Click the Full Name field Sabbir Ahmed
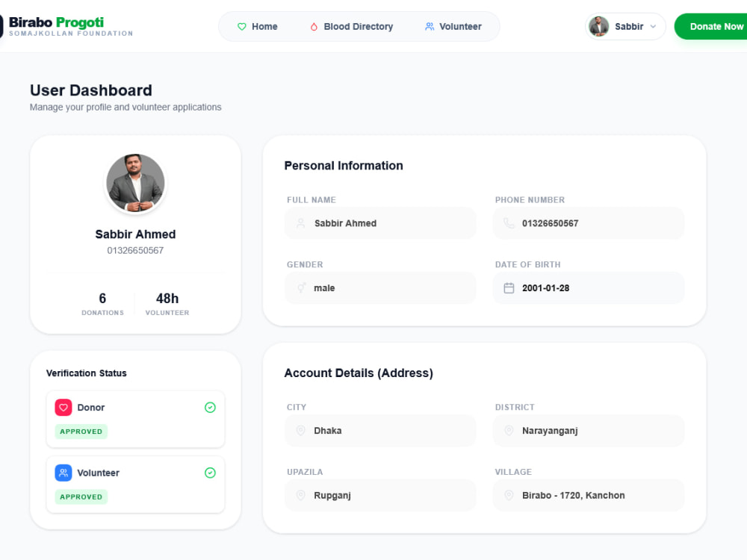The width and height of the screenshot is (747, 560). 380,223
